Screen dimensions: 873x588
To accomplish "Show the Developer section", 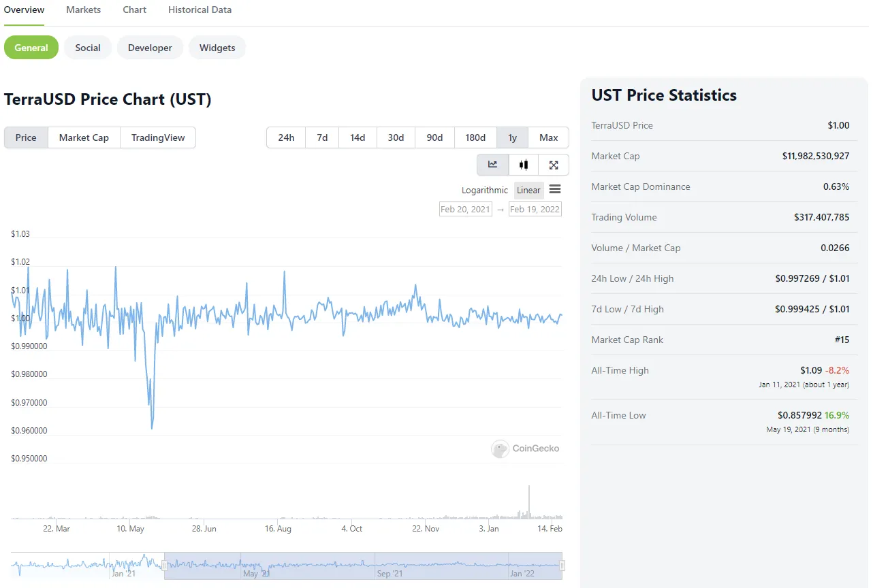I will (x=150, y=48).
